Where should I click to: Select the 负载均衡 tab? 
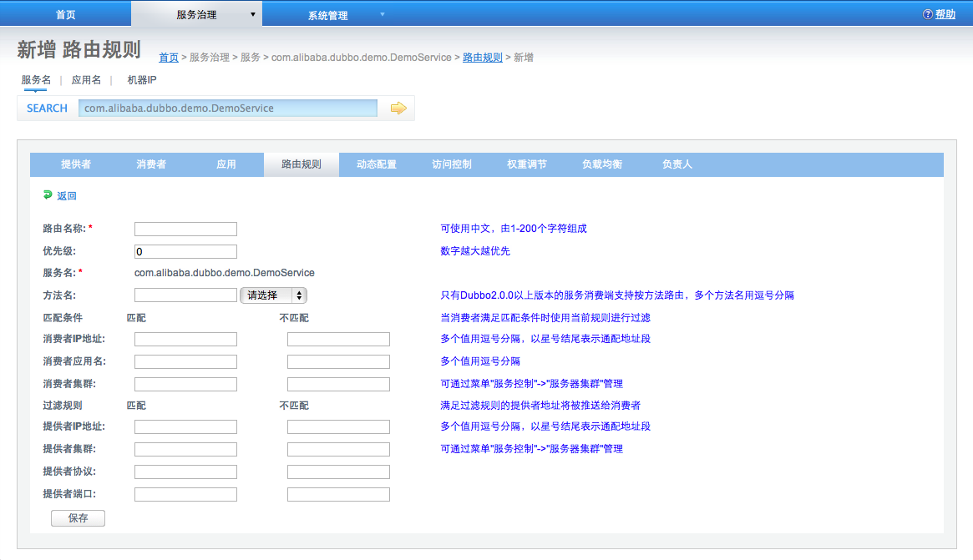[602, 164]
